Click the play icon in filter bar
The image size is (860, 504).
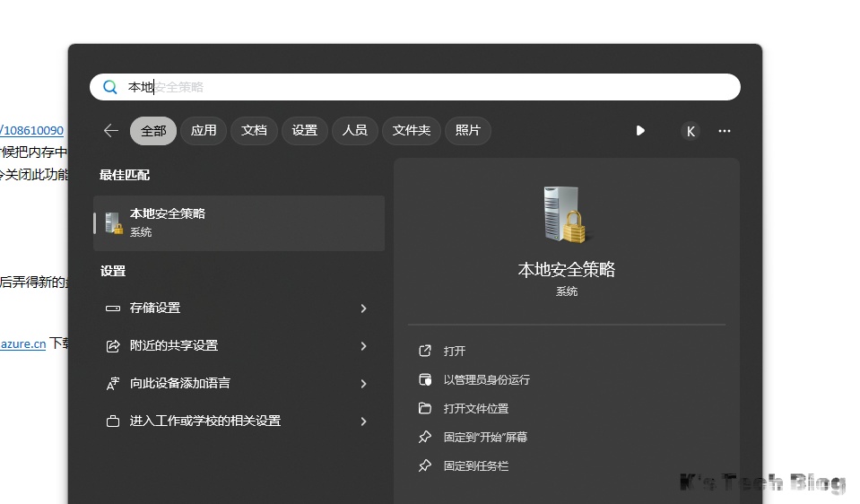click(x=640, y=131)
